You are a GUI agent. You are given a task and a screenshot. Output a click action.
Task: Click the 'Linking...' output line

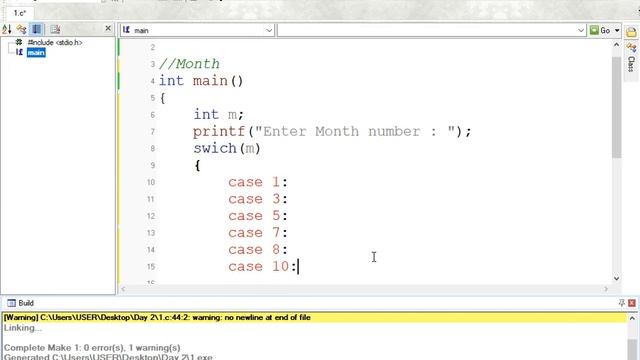tap(23, 328)
